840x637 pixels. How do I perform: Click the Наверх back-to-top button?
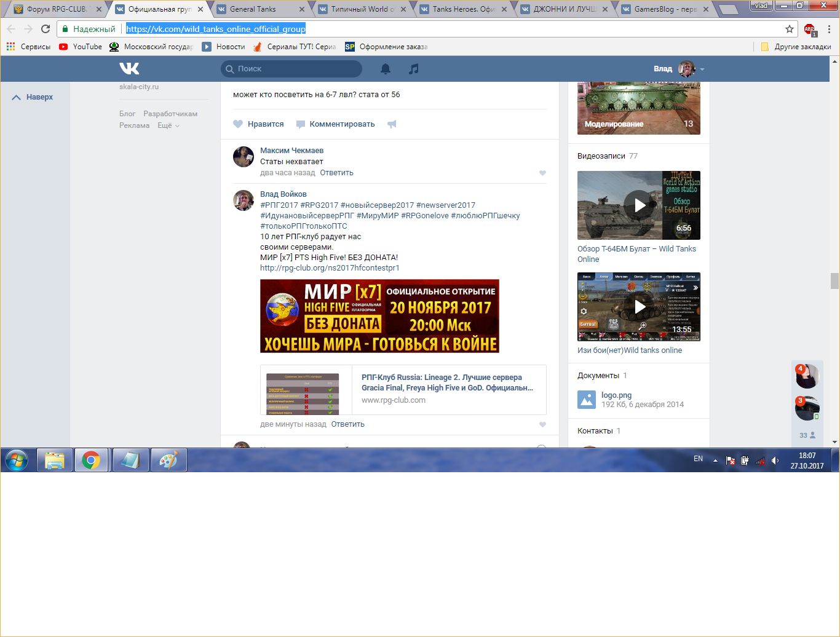point(33,97)
